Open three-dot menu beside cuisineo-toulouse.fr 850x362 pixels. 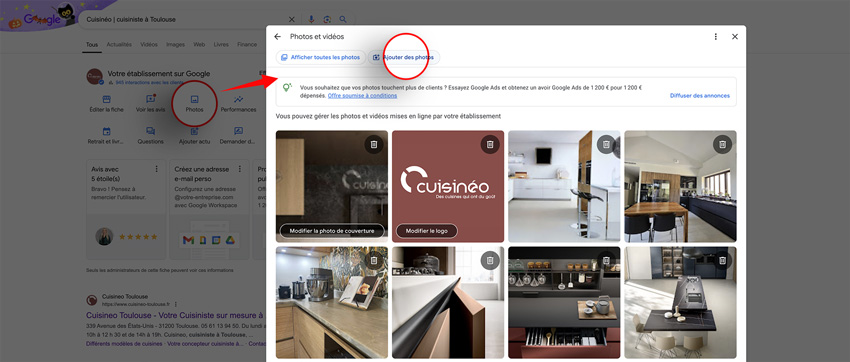pos(176,304)
